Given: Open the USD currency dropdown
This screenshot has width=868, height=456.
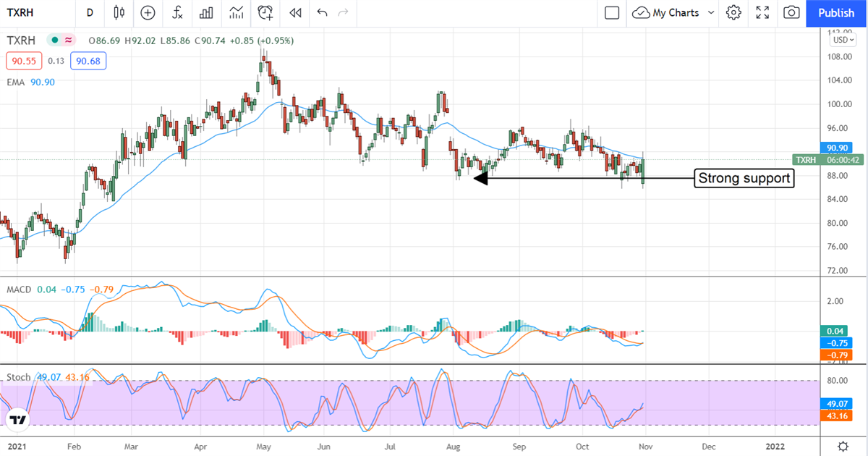Looking at the screenshot, I should [843, 41].
